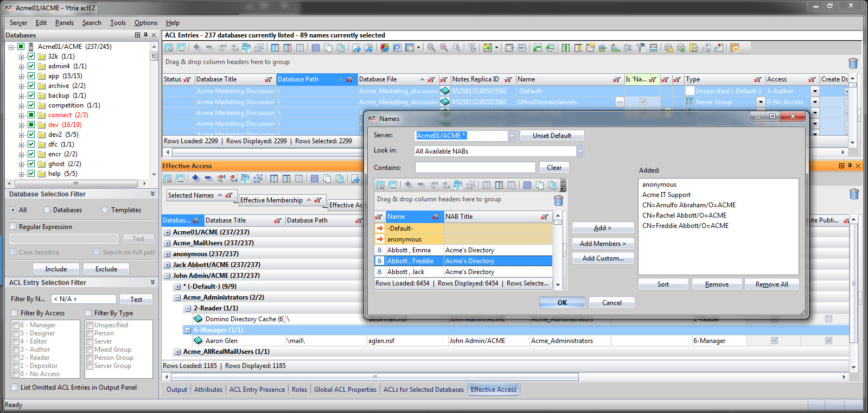Open the Look in dropdown in Names dialog
The width and height of the screenshot is (868, 413).
pyautogui.click(x=580, y=151)
